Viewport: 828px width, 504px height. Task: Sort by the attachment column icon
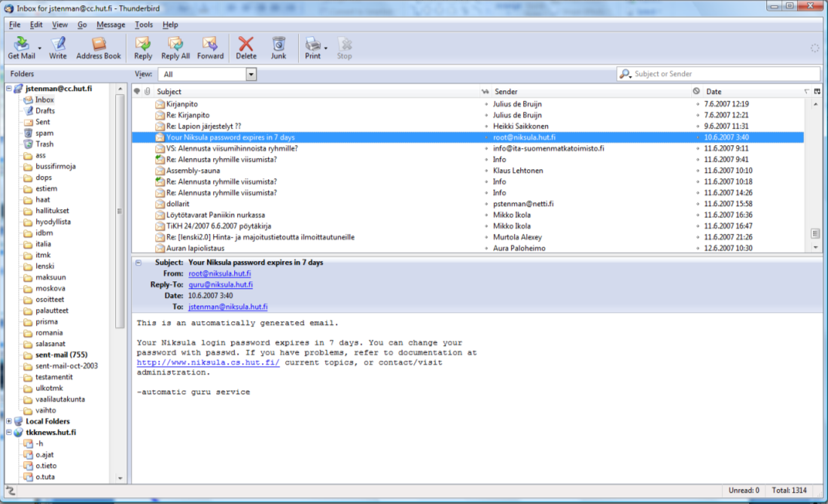pyautogui.click(x=148, y=91)
